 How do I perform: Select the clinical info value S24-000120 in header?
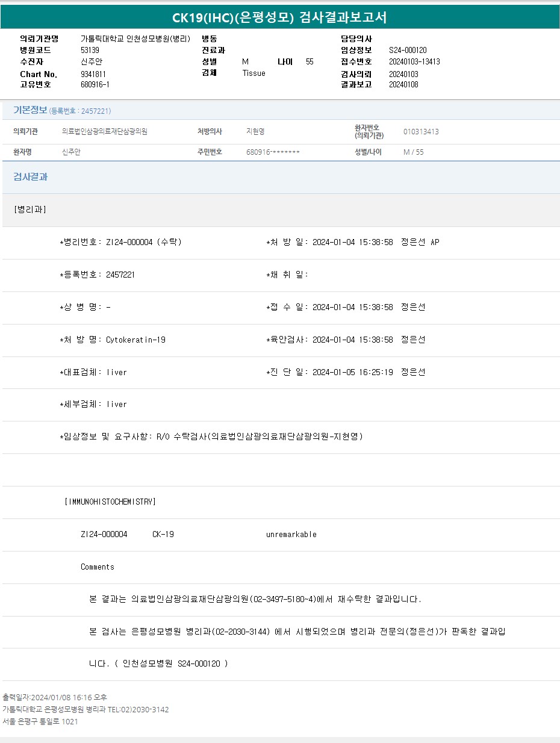(x=408, y=50)
